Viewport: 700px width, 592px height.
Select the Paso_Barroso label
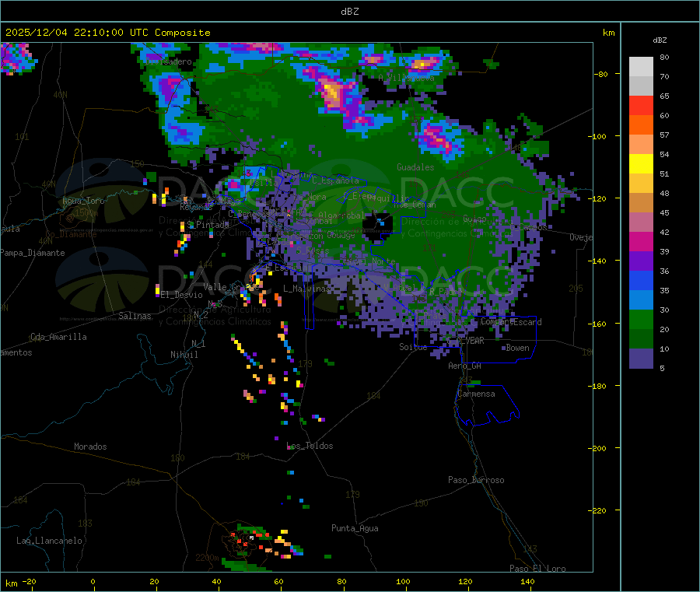click(476, 480)
